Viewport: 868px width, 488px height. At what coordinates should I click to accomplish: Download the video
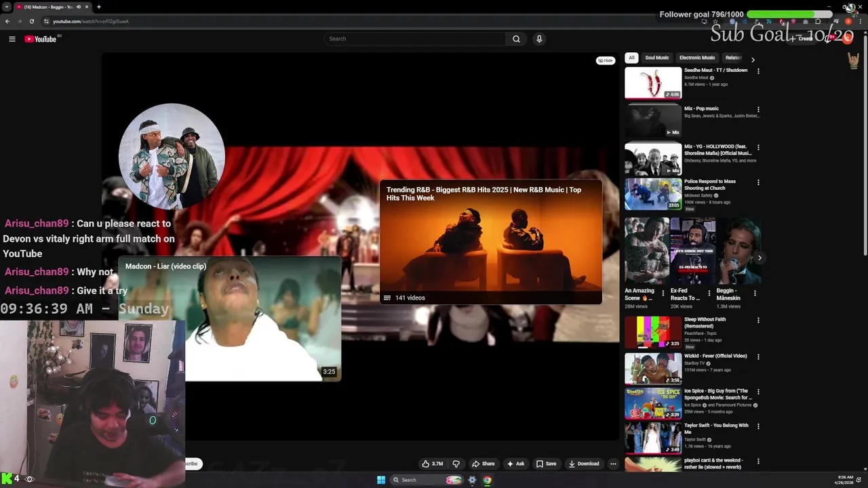(x=584, y=464)
